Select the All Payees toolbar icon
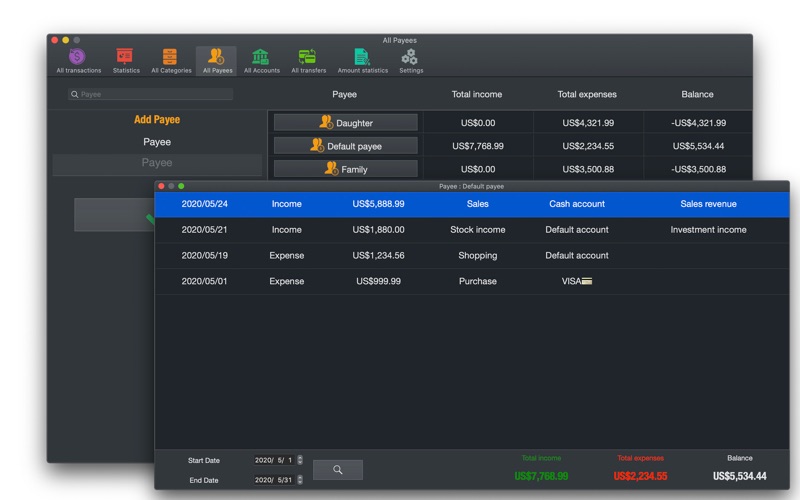 [217, 61]
